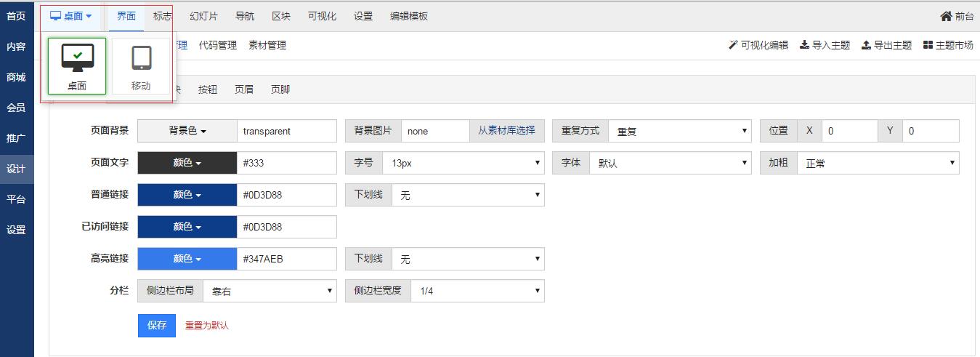Click the blue 保存 button

tap(157, 325)
